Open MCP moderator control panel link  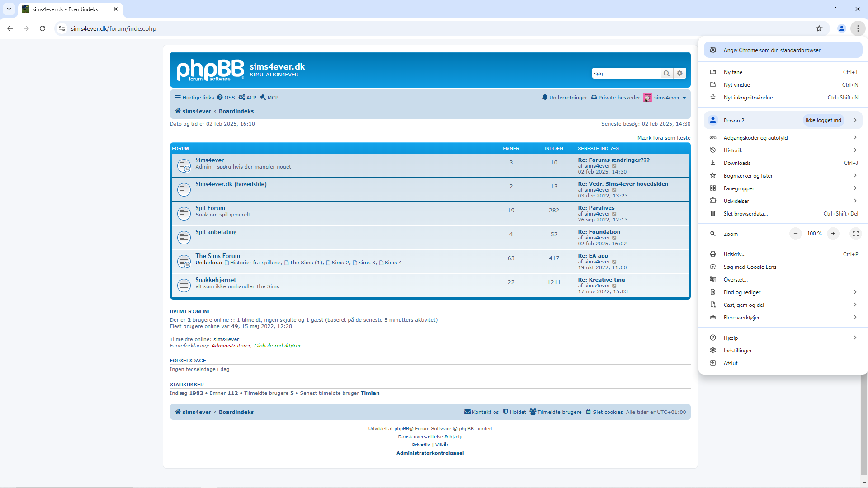[269, 98]
